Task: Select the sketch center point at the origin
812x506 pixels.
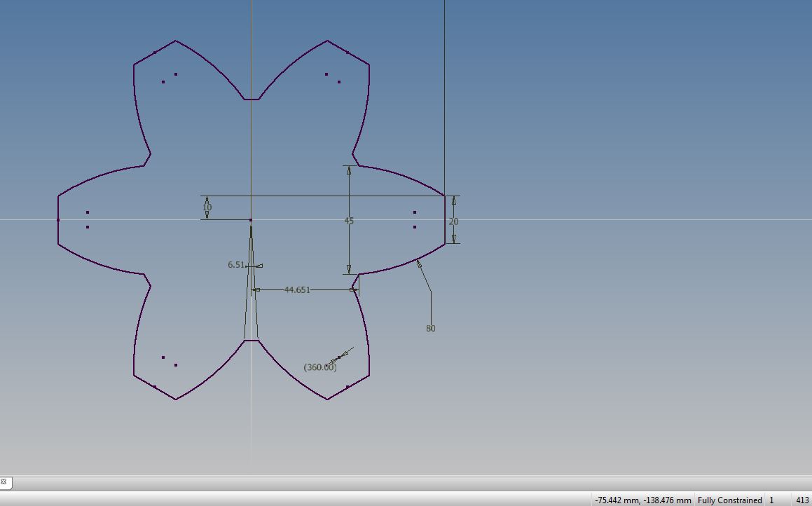Action: pyautogui.click(x=251, y=220)
